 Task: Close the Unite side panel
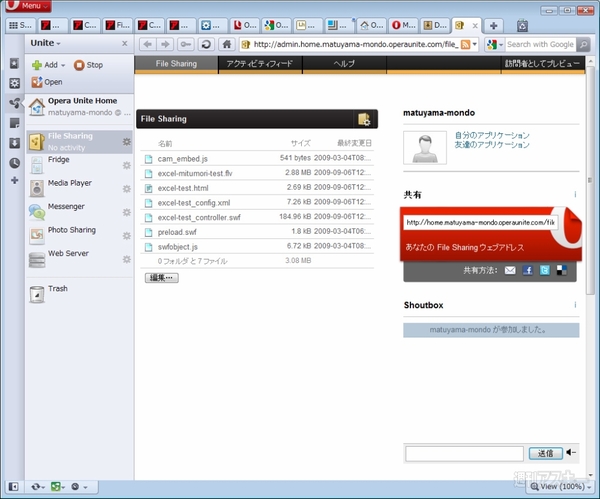tap(125, 43)
